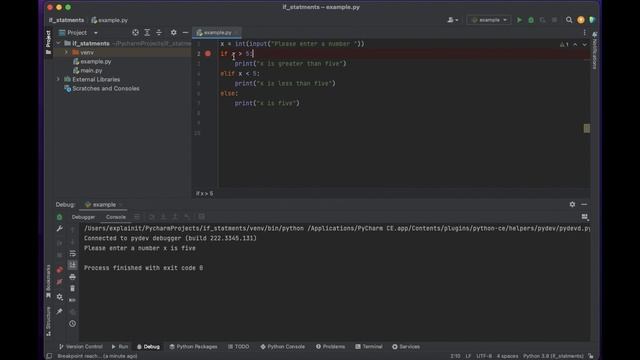Expand External Libraries node
The height and width of the screenshot is (360, 640).
pyautogui.click(x=58, y=79)
